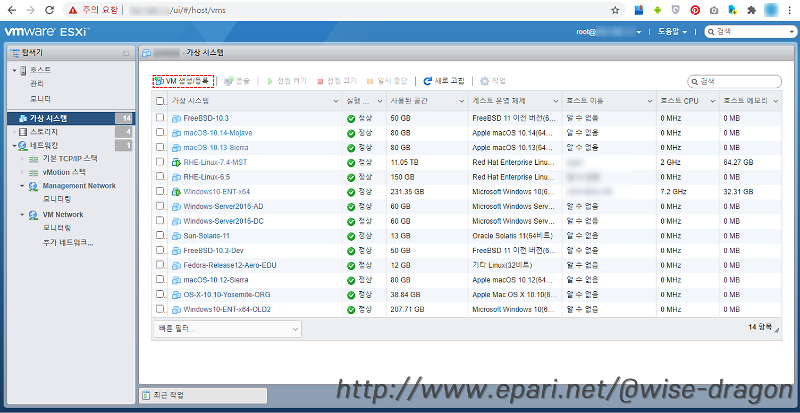The height and width of the screenshot is (413, 800).
Task: Click status icon for macOS-10.14-Mojave
Action: coord(351,133)
